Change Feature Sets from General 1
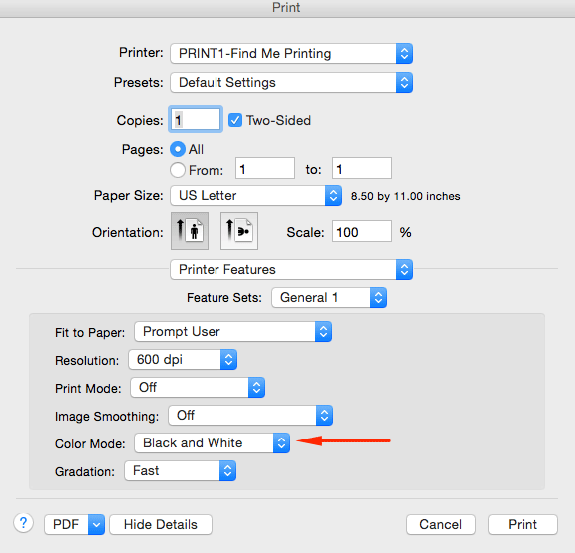This screenshot has height=553, width=575. point(329,297)
